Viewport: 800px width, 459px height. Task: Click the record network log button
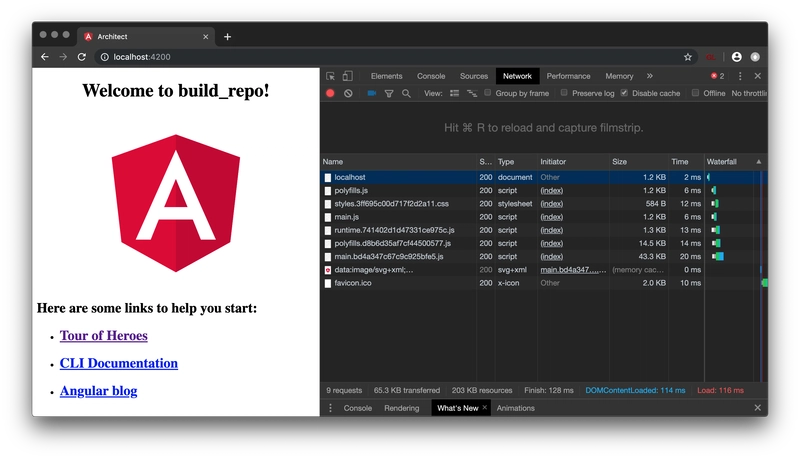330,93
